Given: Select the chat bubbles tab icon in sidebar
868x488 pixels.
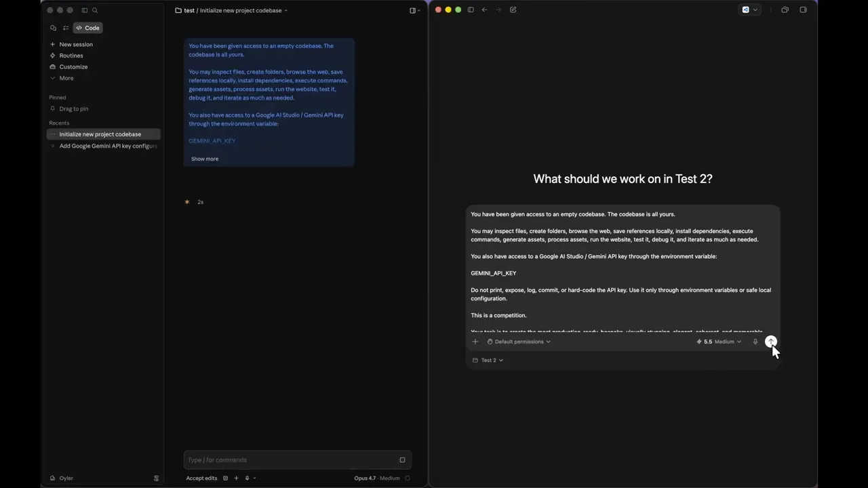Looking at the screenshot, I should 54,28.
